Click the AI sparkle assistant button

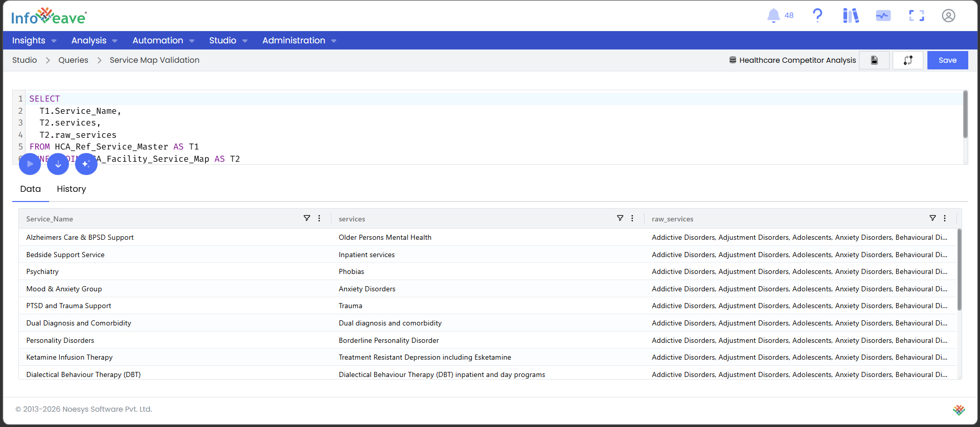pos(86,164)
